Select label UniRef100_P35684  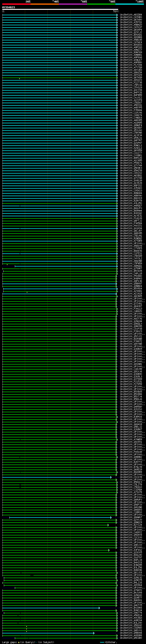click(131, 110)
